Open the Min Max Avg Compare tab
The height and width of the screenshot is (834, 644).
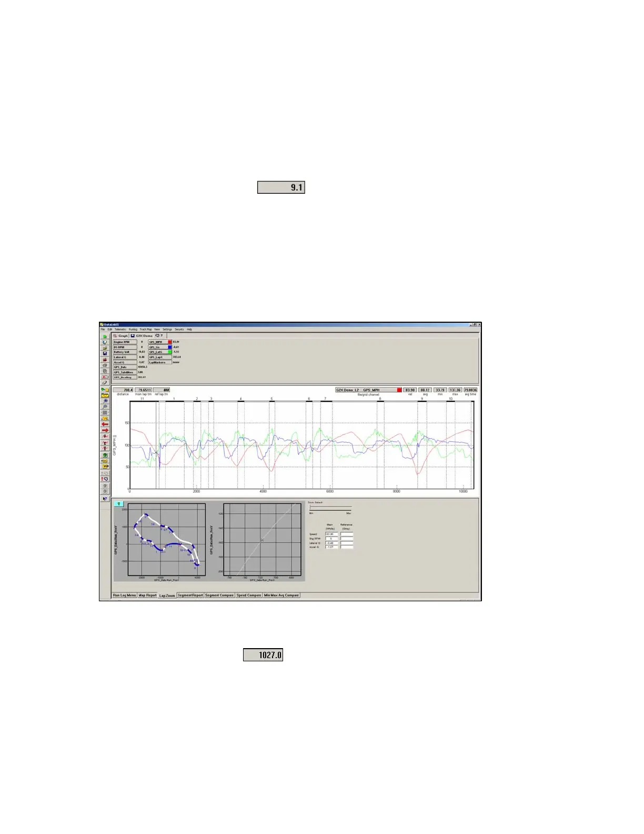281,595
